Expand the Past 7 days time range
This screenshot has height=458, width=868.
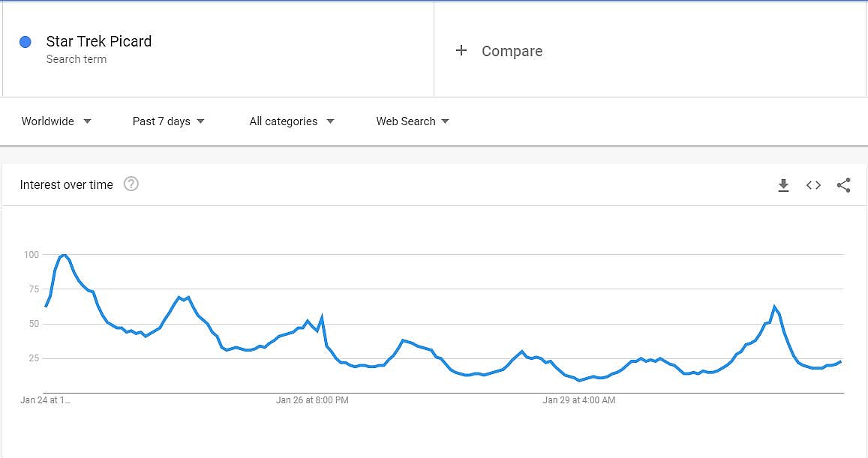168,121
